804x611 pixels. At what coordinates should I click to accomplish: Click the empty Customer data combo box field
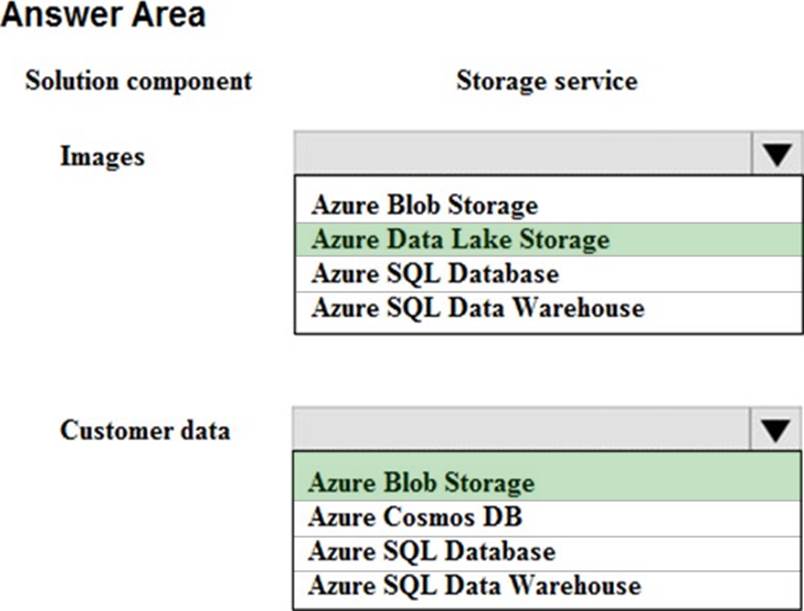(x=520, y=430)
